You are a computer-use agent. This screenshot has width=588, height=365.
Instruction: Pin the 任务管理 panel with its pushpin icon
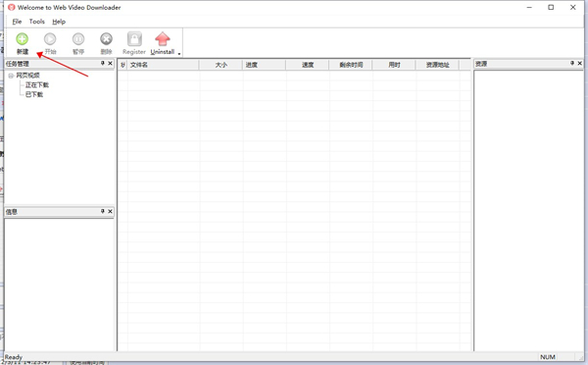click(102, 64)
